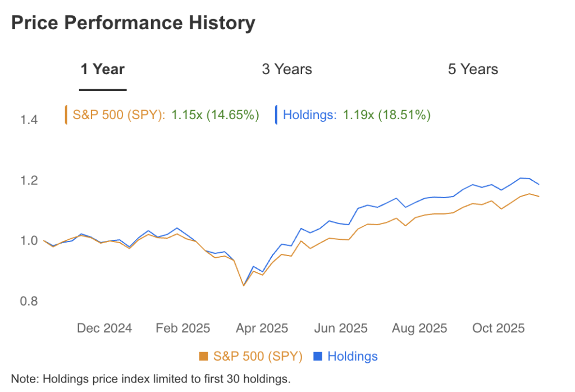
Task: Select the Feb 2025 x-axis label
Action: (x=183, y=328)
